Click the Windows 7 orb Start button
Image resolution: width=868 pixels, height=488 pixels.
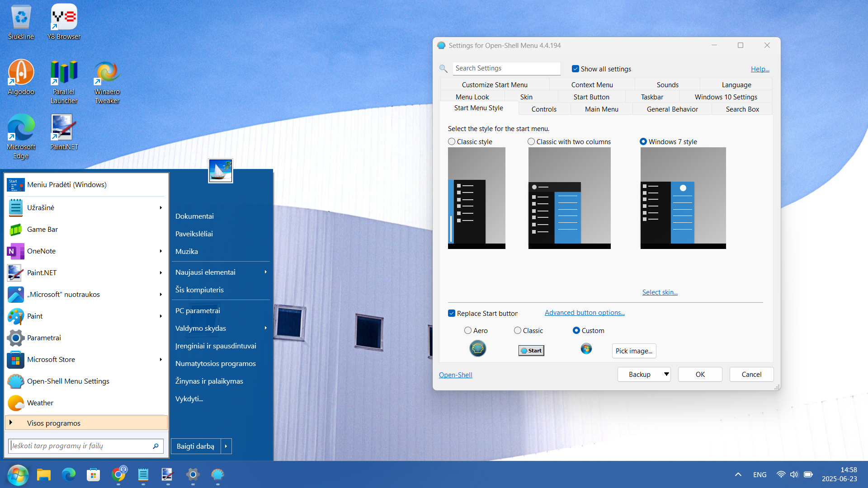[18, 474]
